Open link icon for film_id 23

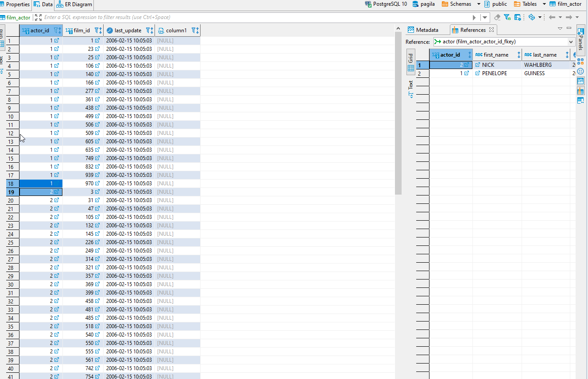(x=97, y=49)
